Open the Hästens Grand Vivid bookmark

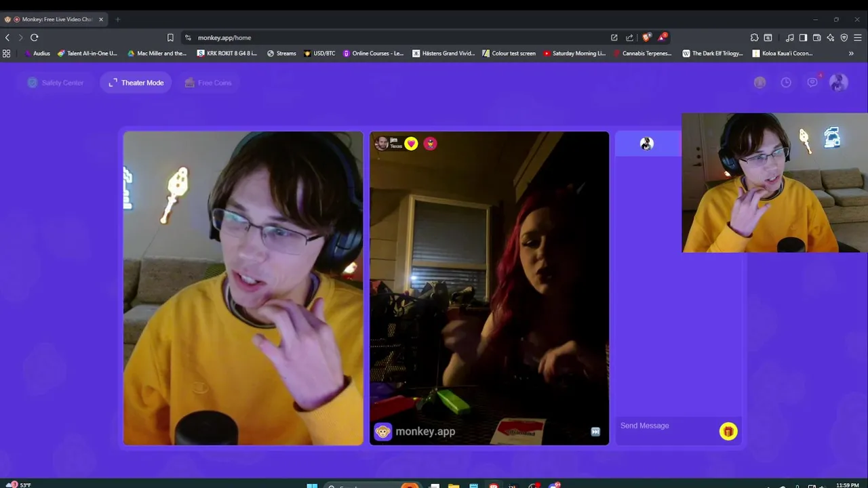pyautogui.click(x=443, y=54)
